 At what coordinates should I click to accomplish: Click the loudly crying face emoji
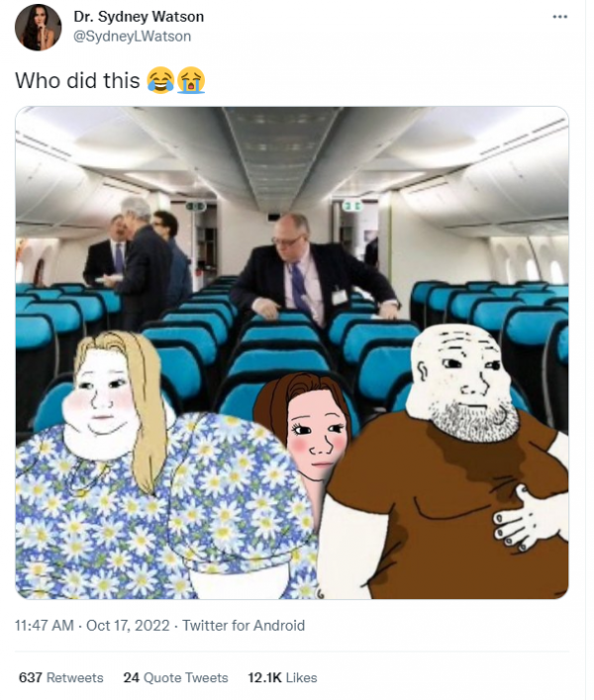coord(191,80)
